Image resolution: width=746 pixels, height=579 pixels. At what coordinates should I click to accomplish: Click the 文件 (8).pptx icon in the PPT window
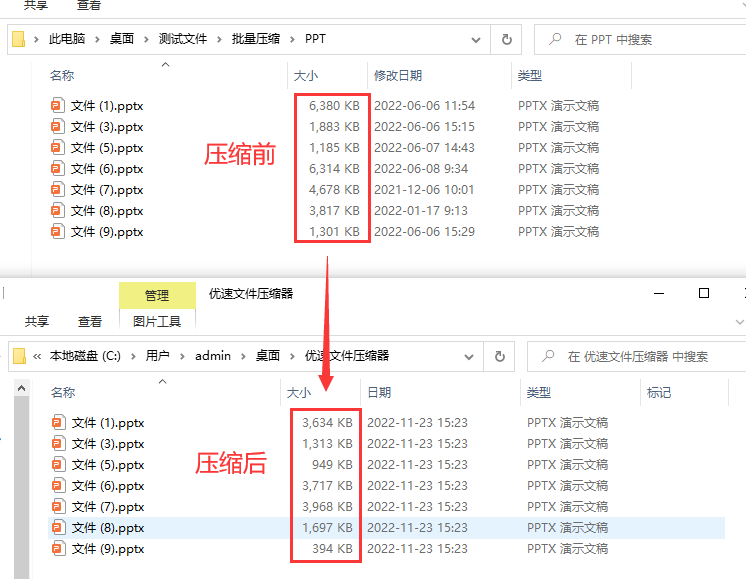[x=58, y=210]
